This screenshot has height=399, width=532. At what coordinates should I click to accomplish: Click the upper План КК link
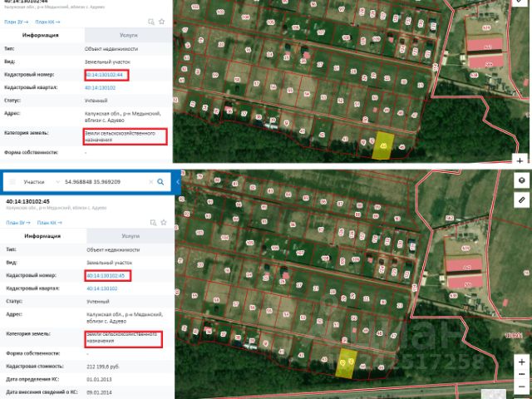47,22
